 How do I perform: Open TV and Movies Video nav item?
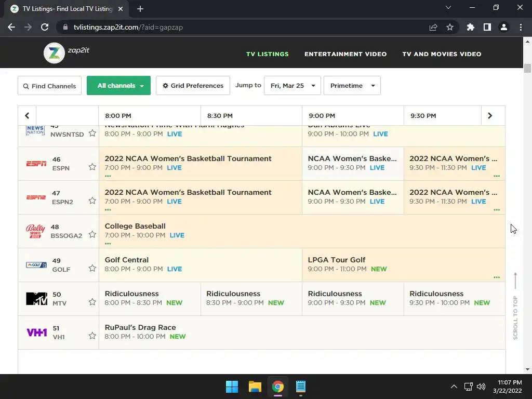pyautogui.click(x=442, y=54)
